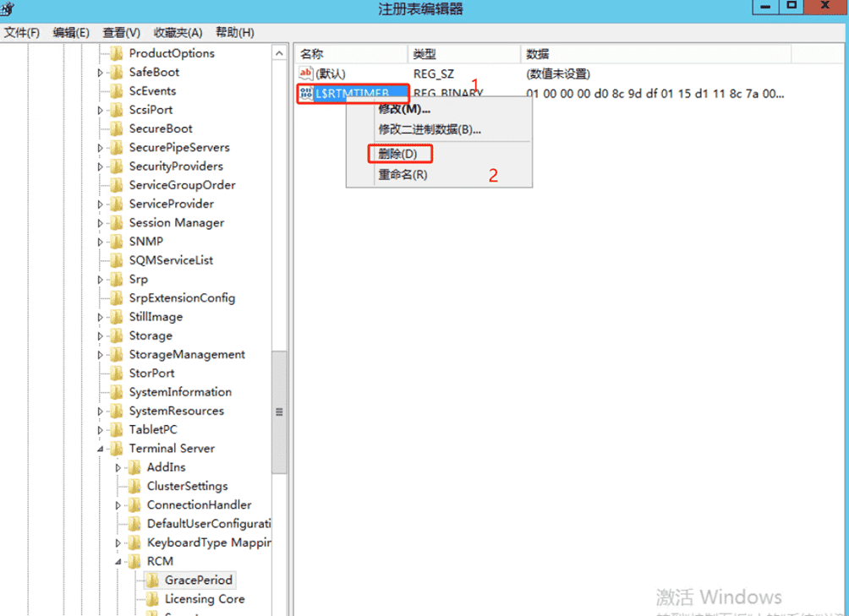This screenshot has height=616, width=849.
Task: Select the Licensing Core folder icon
Action: click(153, 599)
